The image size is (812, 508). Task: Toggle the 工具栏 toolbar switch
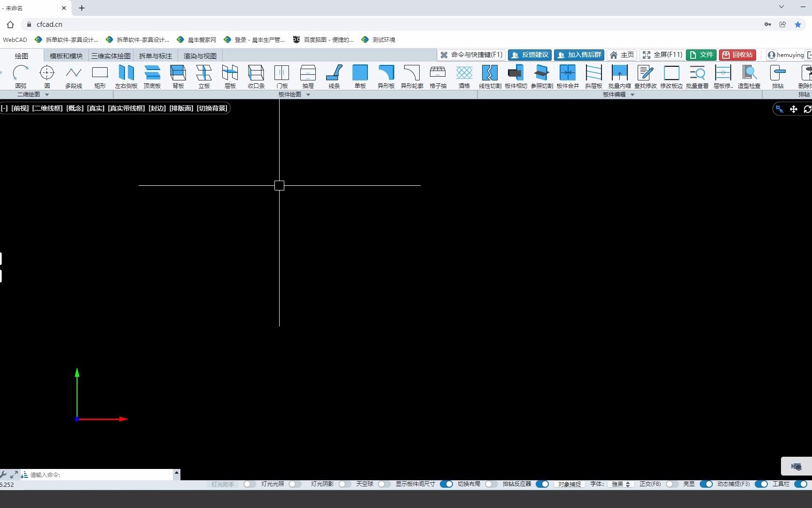click(x=801, y=484)
